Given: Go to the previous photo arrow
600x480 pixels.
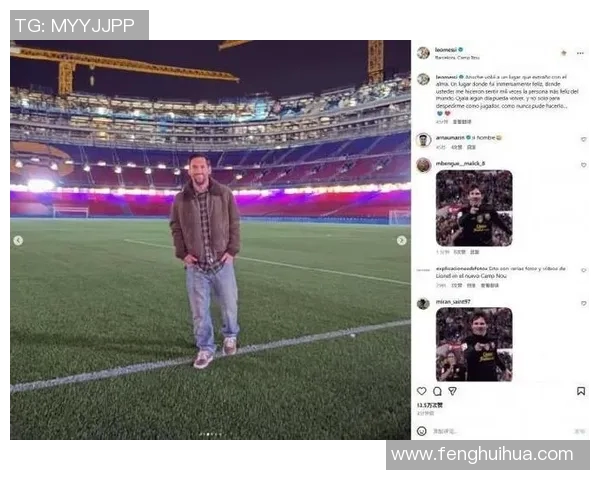Looking at the screenshot, I should click(x=18, y=240).
